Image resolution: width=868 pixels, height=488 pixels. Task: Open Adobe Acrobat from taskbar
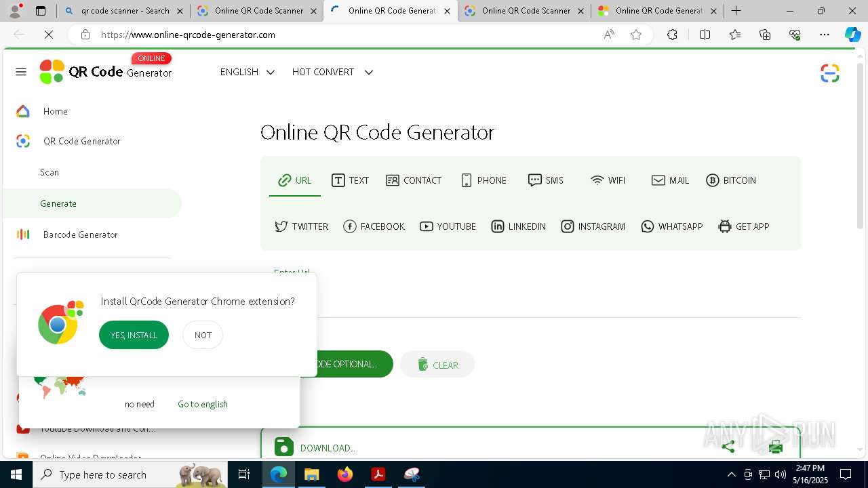click(x=378, y=474)
